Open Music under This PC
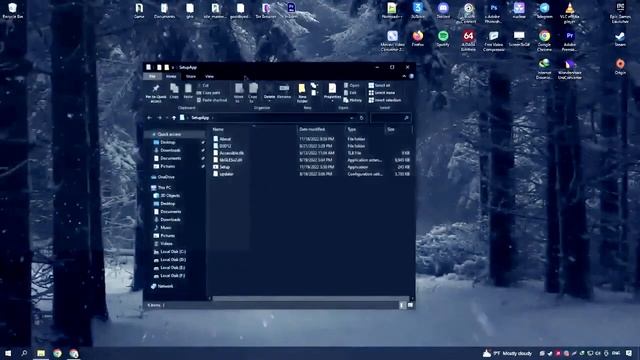The height and width of the screenshot is (360, 640). [162, 228]
